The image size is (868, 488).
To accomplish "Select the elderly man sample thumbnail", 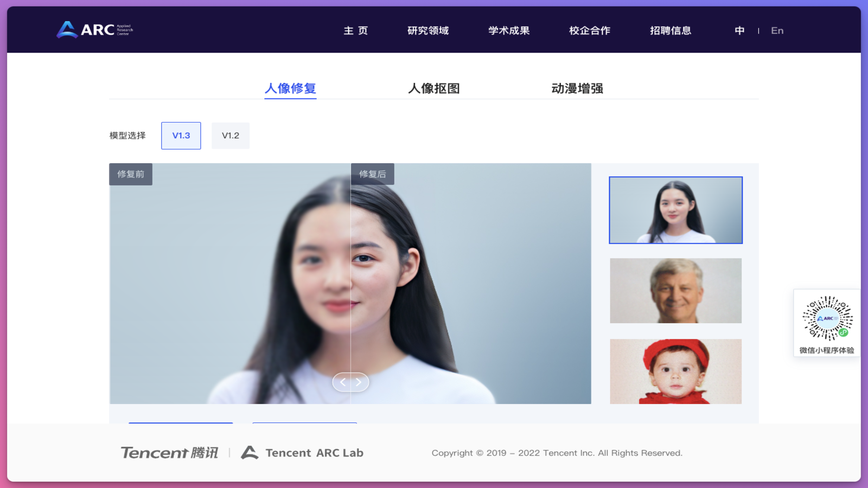I will coord(675,291).
